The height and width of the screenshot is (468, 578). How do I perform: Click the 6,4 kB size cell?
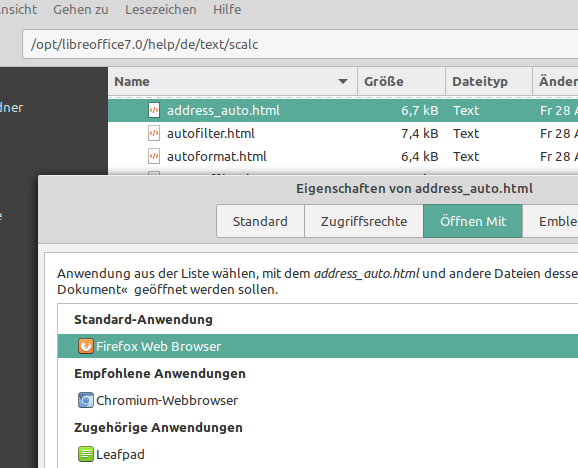tap(419, 157)
